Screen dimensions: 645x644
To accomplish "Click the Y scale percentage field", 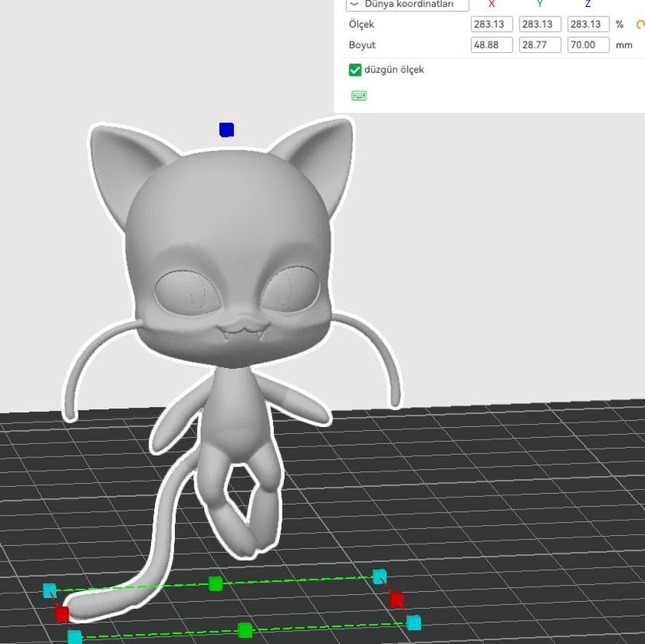I will [x=540, y=25].
